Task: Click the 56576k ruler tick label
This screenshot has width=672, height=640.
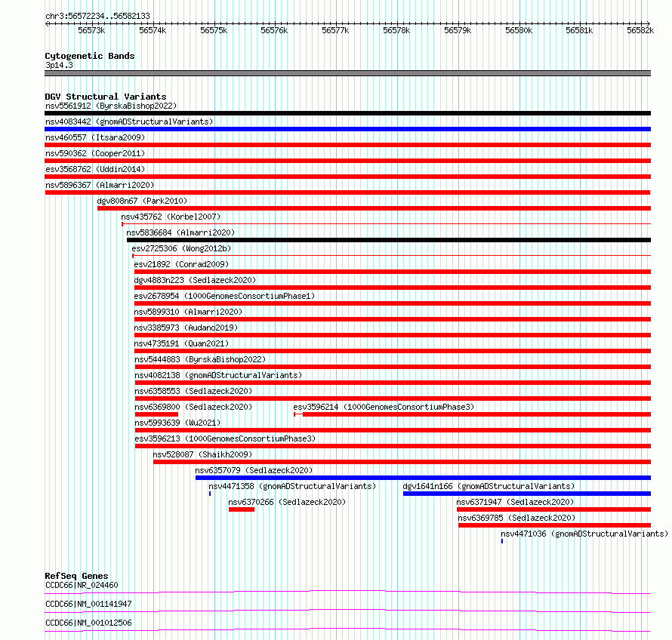Action: pyautogui.click(x=274, y=30)
